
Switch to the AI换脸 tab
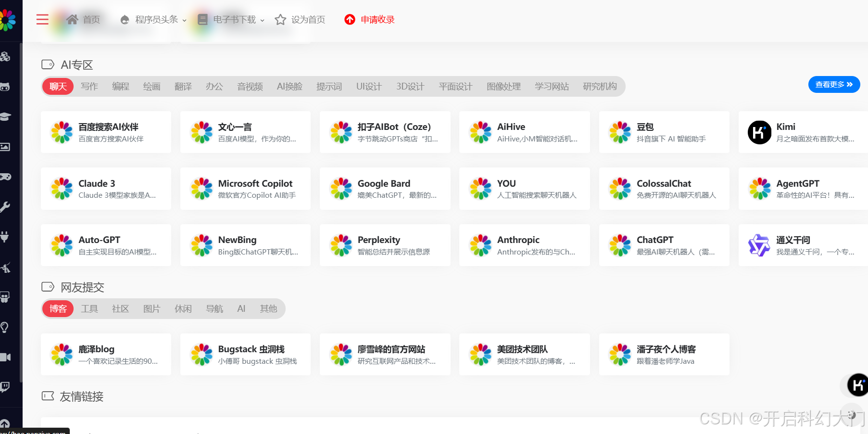click(289, 86)
